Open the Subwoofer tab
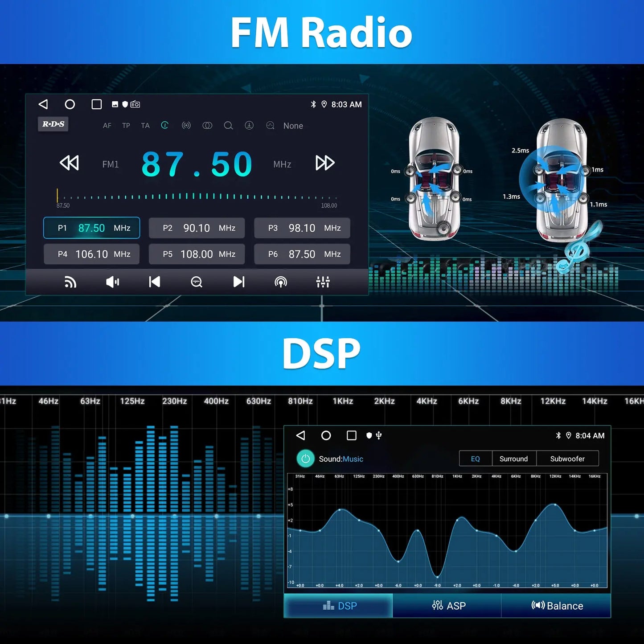The height and width of the screenshot is (644, 644). pyautogui.click(x=567, y=459)
